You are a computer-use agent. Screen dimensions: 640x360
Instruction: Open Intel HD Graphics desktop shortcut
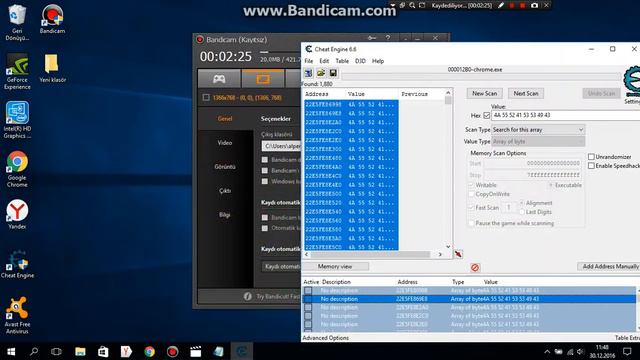point(17,120)
